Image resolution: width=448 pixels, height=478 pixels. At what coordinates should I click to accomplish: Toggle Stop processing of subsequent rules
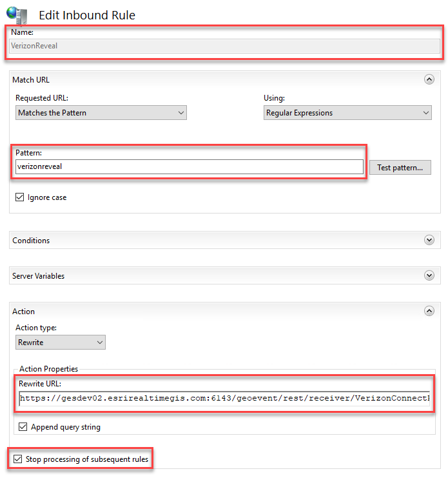(17, 459)
